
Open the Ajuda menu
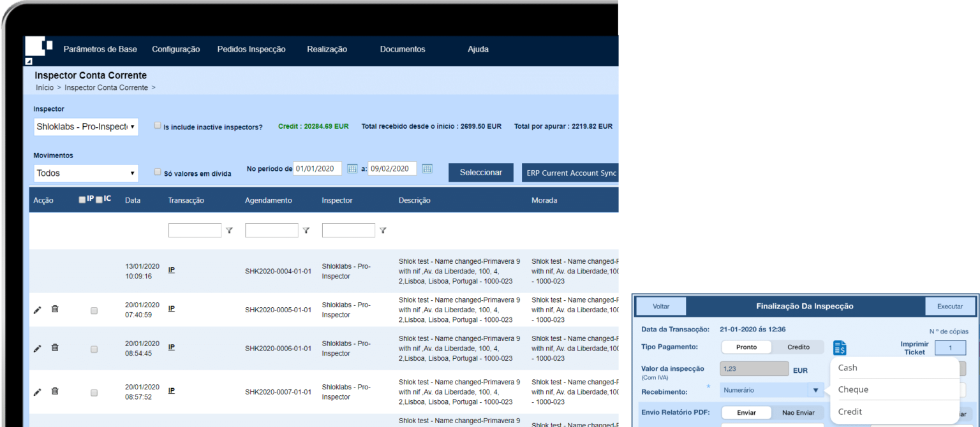[478, 49]
